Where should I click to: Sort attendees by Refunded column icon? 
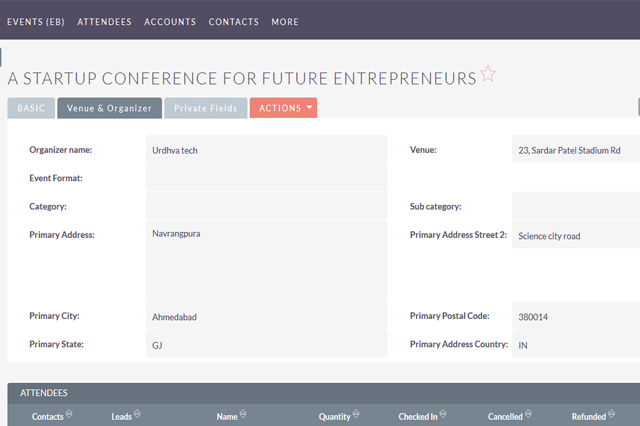(612, 415)
